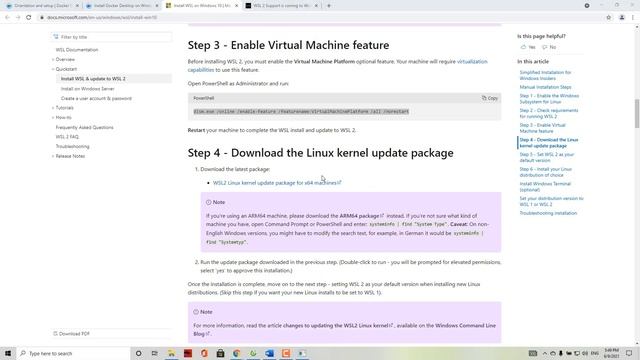640x360 pixels.
Task: Collapse the Quickstart tree section
Action: point(66,69)
